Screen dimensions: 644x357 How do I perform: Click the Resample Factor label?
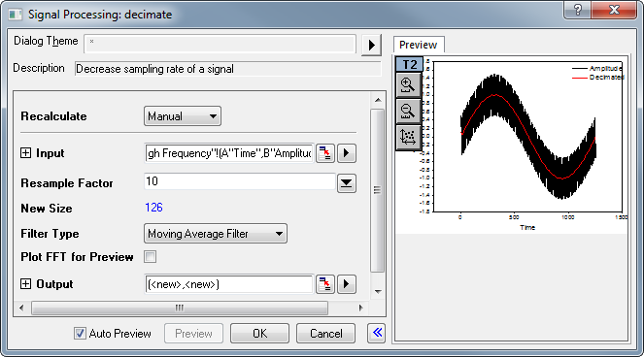point(66,183)
